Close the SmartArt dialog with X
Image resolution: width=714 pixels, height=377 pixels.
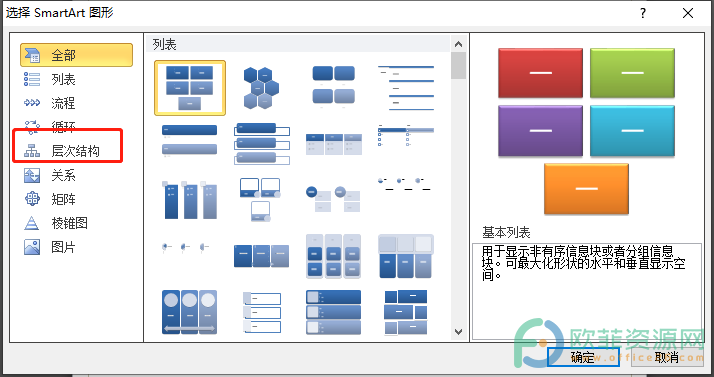point(688,13)
